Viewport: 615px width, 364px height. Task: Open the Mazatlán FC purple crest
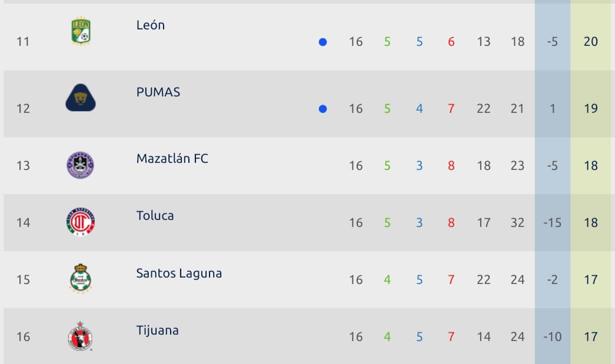(80, 165)
